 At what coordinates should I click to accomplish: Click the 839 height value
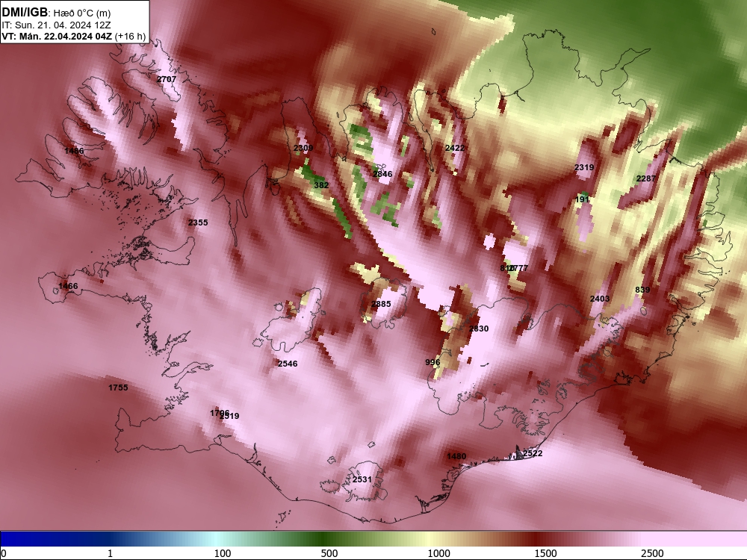tap(642, 290)
